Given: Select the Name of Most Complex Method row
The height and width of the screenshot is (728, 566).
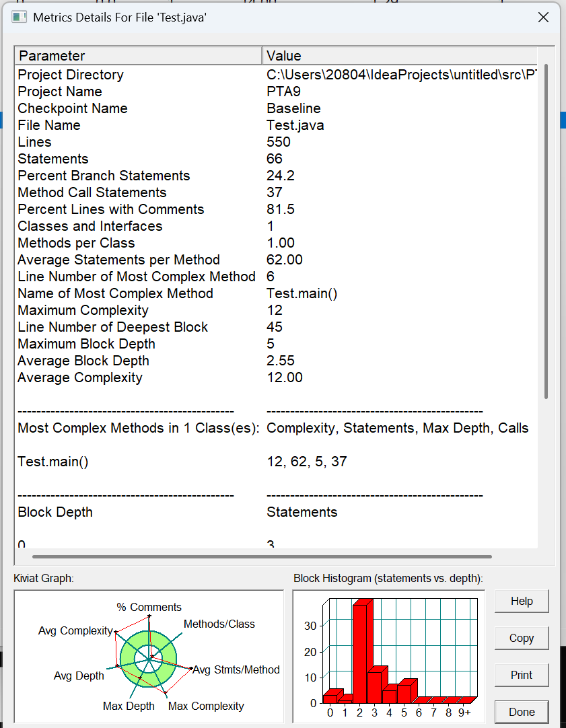Looking at the screenshot, I should 276,293.
